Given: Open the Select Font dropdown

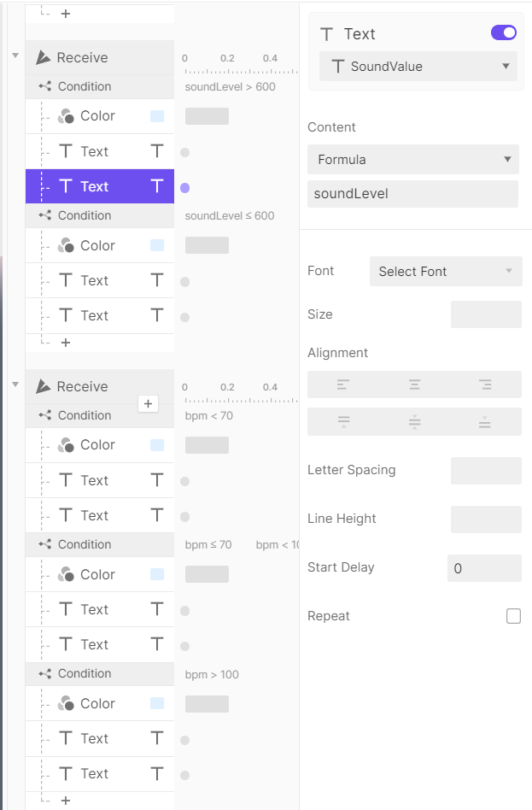Looking at the screenshot, I should pyautogui.click(x=445, y=271).
